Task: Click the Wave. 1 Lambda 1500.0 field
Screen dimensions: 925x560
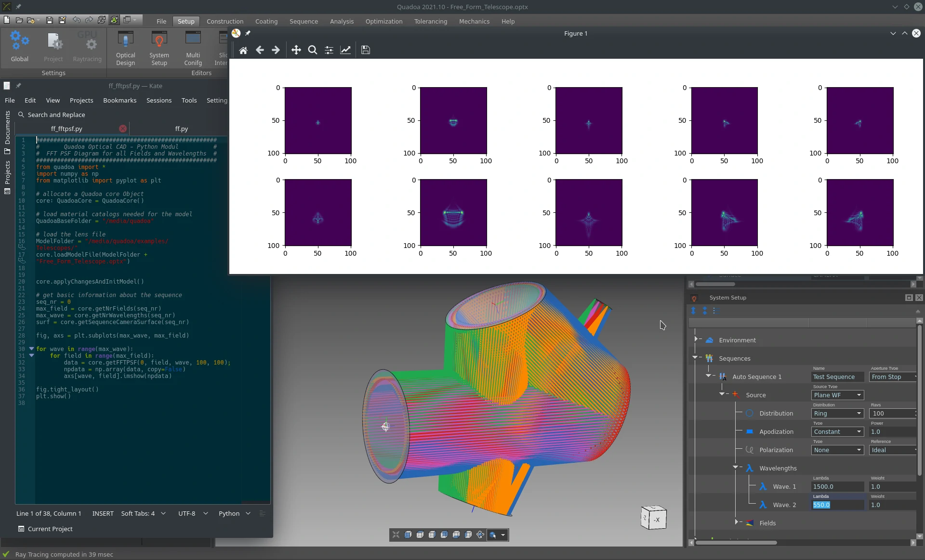Action: point(837,487)
